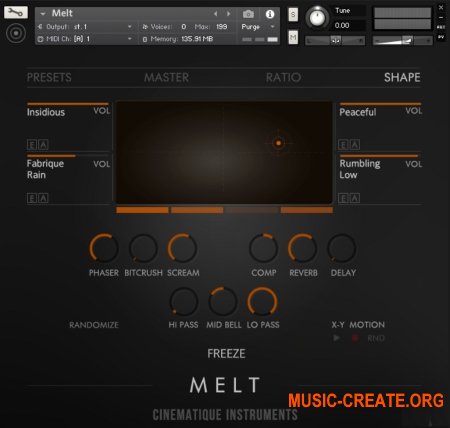Viewport: 450px width, 428px height.
Task: Click the first orange bar under XY pad
Action: pyautogui.click(x=142, y=210)
